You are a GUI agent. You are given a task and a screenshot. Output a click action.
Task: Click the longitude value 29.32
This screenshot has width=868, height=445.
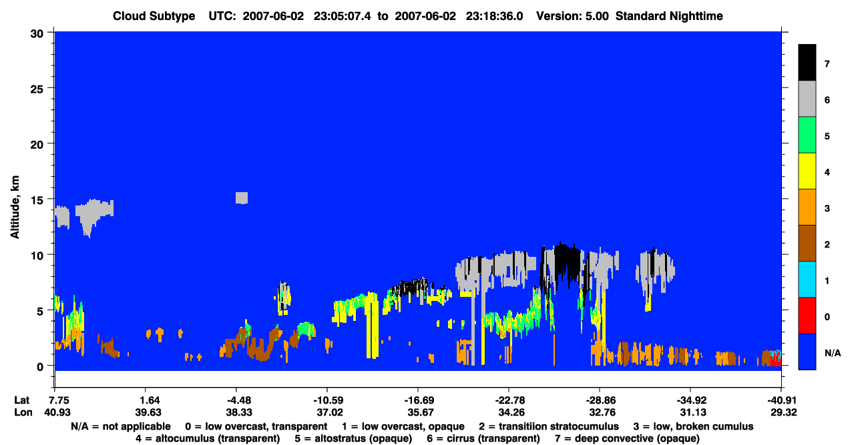781,412
